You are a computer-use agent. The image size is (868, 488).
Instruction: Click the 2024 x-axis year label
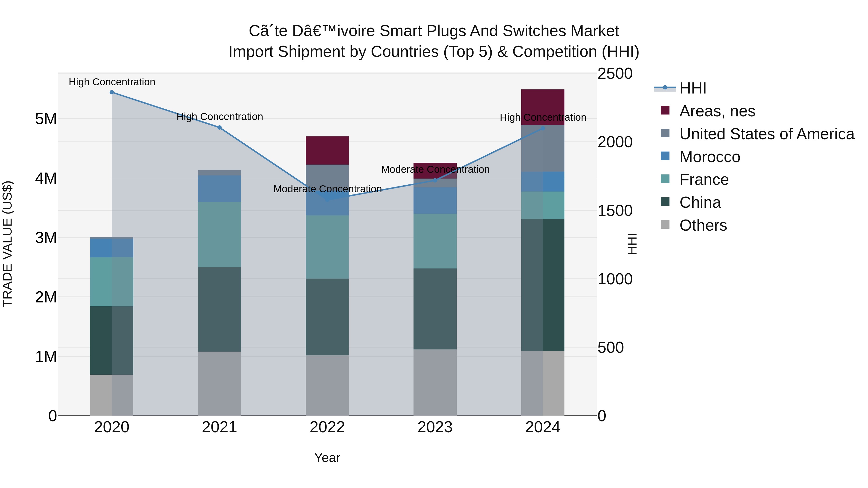pyautogui.click(x=542, y=427)
